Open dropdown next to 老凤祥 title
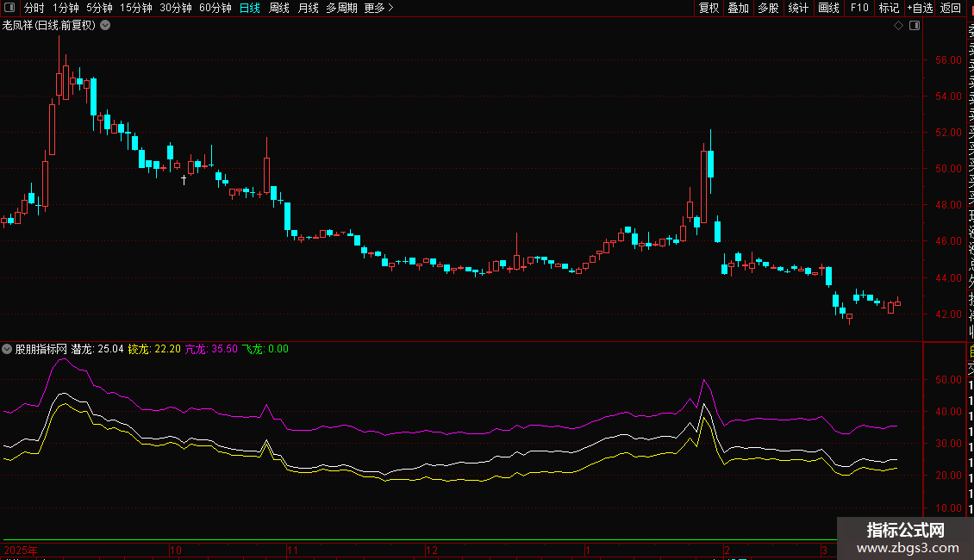The width and height of the screenshot is (974, 560). click(105, 26)
